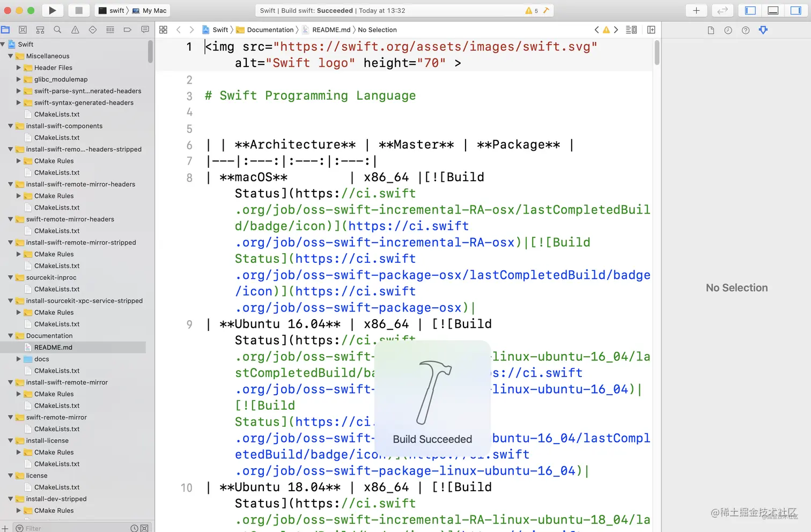
Task: Toggle source-control status filter
Action: click(144, 528)
